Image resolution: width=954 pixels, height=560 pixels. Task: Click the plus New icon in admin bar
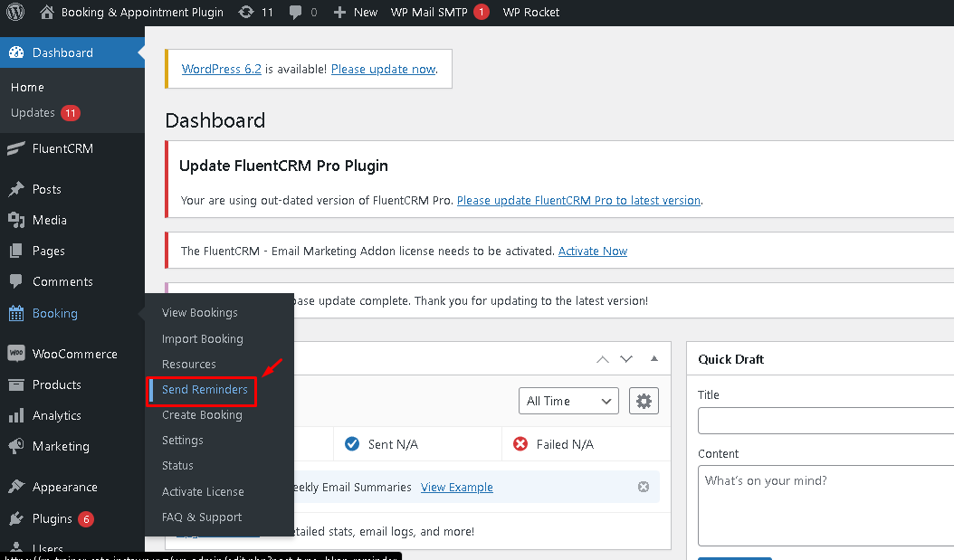339,12
